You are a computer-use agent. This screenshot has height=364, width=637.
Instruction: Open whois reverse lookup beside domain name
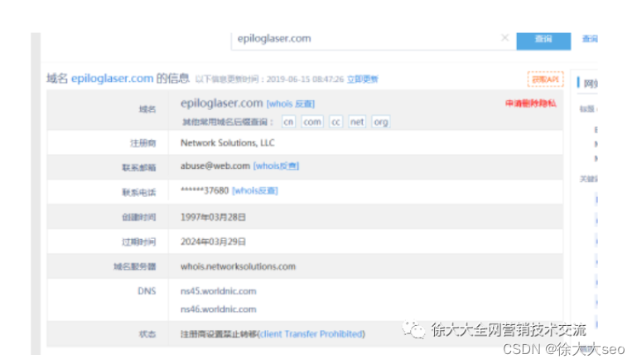click(x=291, y=104)
